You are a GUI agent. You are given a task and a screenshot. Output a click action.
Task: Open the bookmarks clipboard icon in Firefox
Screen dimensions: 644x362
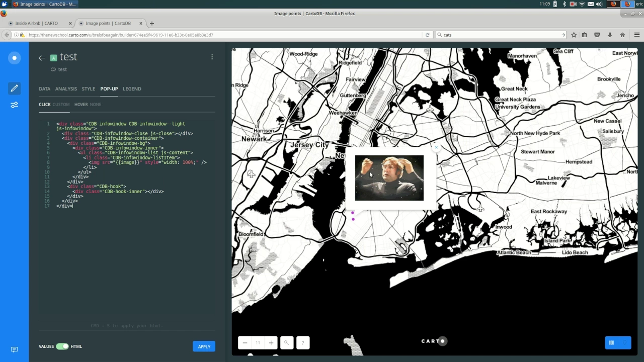click(584, 35)
